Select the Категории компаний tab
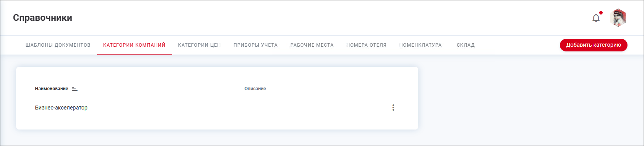 [x=134, y=45]
